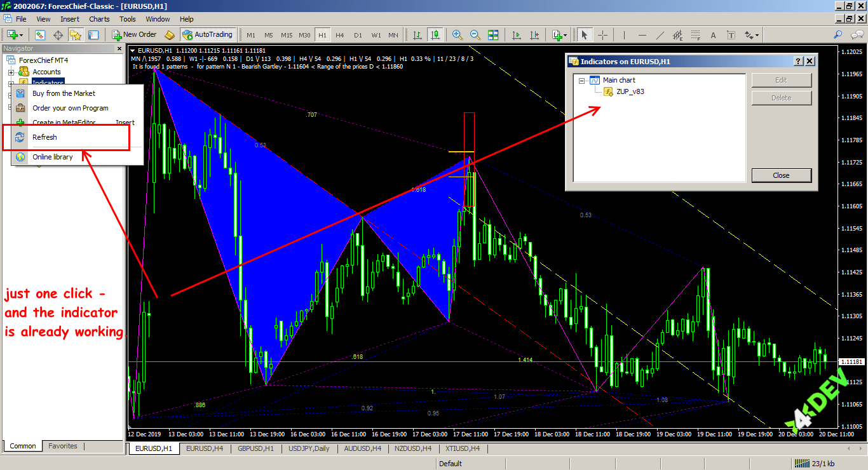
Task: Click Close button in Indicators dialog
Action: tap(781, 175)
